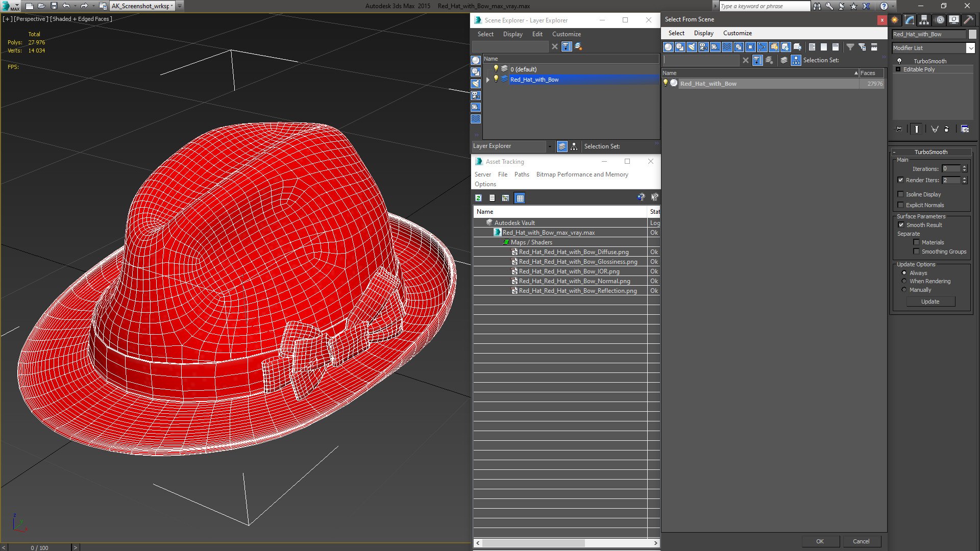Select the When Rendering update option
The width and height of the screenshot is (980, 551).
904,281
